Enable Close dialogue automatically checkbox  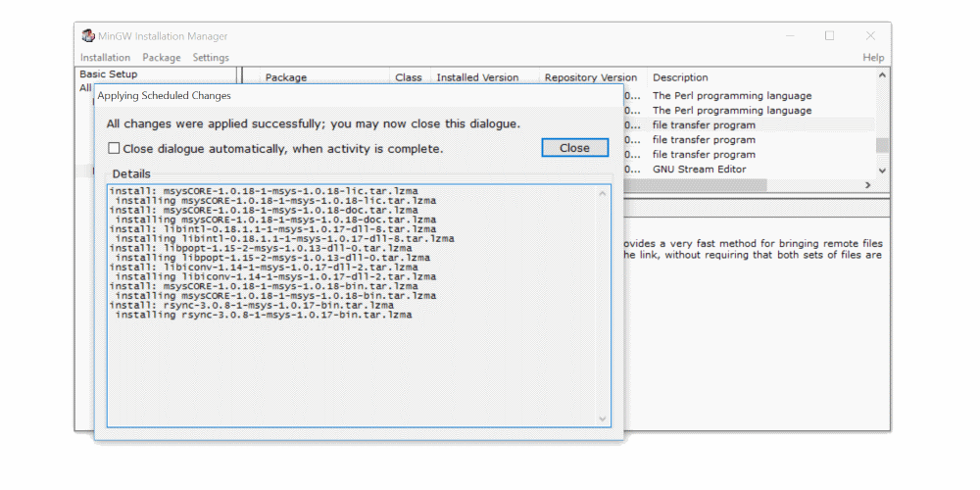(114, 148)
